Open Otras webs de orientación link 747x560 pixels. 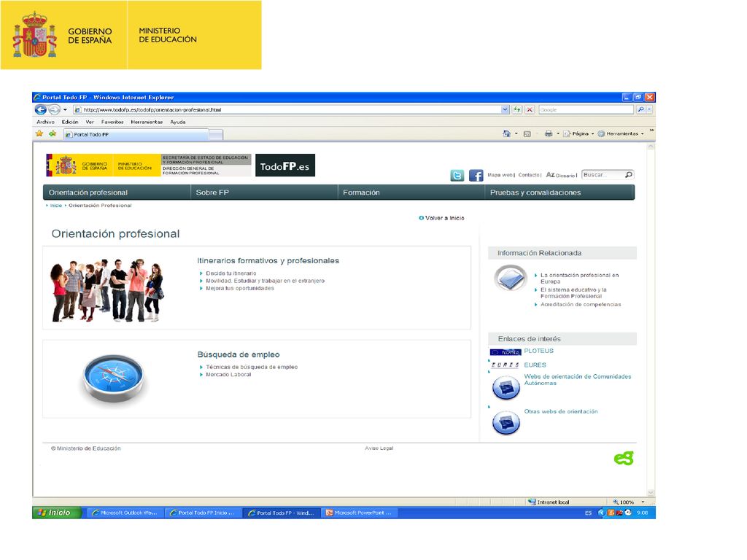(x=561, y=411)
